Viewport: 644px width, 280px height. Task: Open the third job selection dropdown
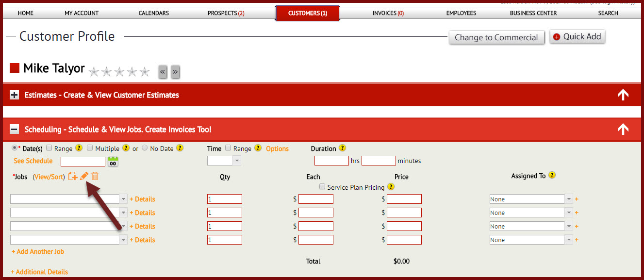point(68,226)
